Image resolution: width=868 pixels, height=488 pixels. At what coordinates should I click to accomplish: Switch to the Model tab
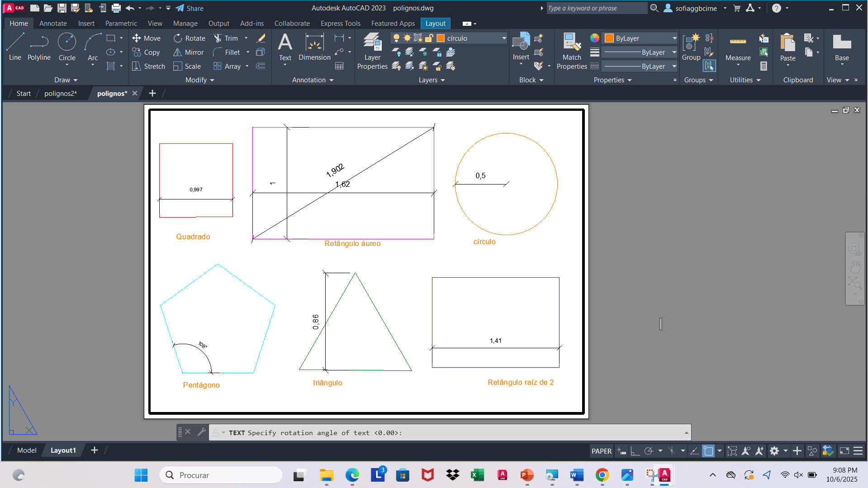tap(27, 450)
